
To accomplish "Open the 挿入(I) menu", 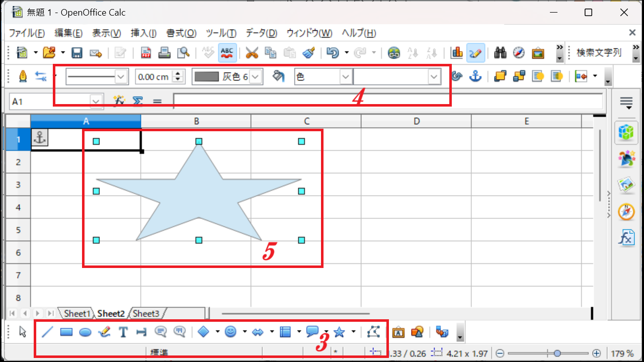I will click(143, 33).
